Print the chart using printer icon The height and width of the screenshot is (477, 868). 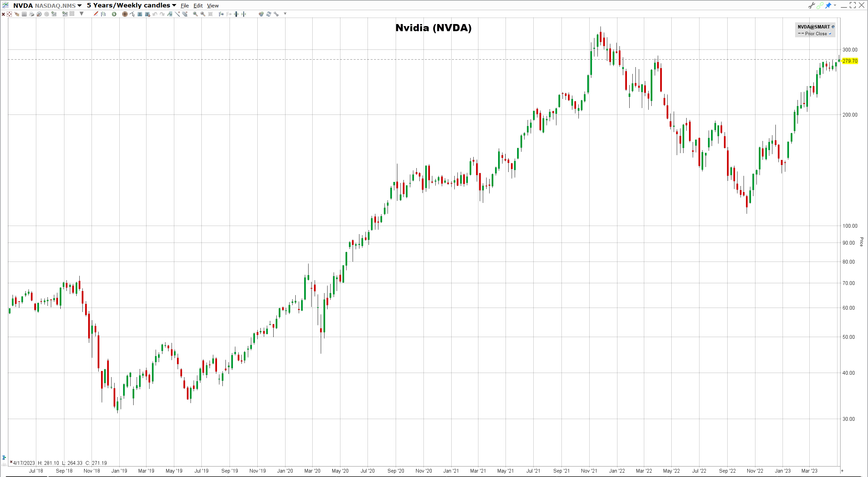tap(32, 14)
